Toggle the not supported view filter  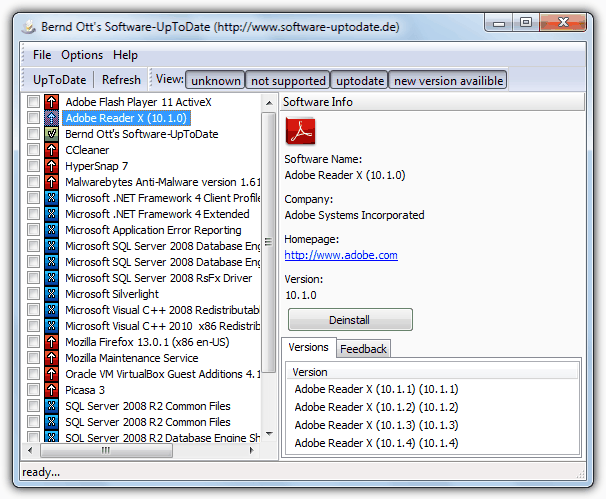point(288,80)
